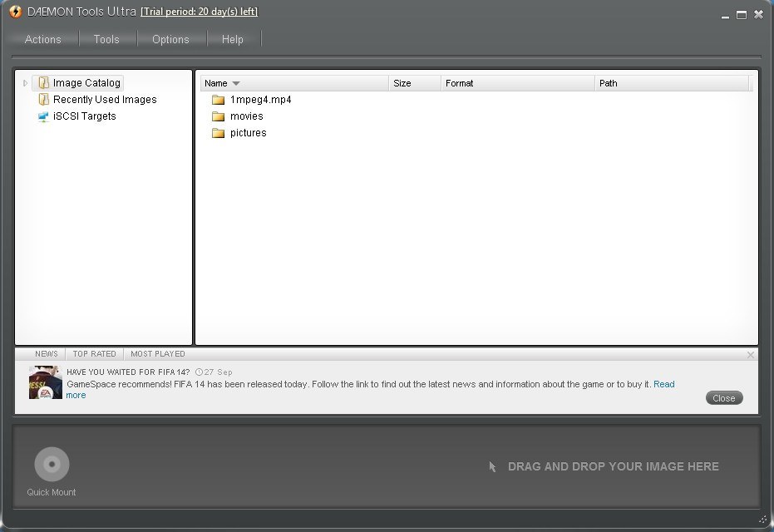Open the Tools menu
Image resolution: width=774 pixels, height=532 pixels.
(x=106, y=39)
